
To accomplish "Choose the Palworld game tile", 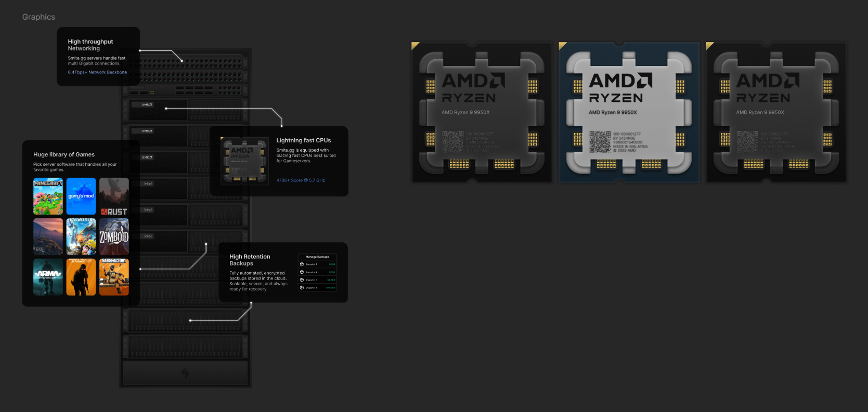I will 81,236.
